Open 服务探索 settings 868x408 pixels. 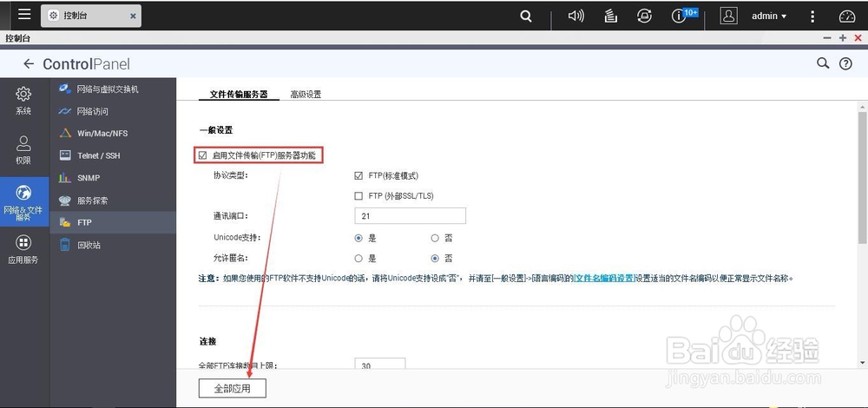coord(113,201)
